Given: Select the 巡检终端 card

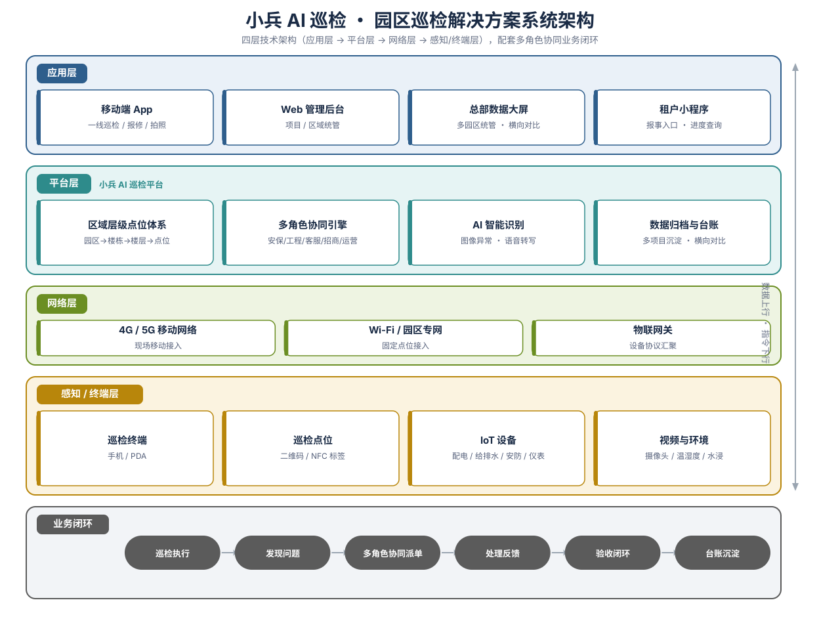Looking at the screenshot, I should click(125, 448).
